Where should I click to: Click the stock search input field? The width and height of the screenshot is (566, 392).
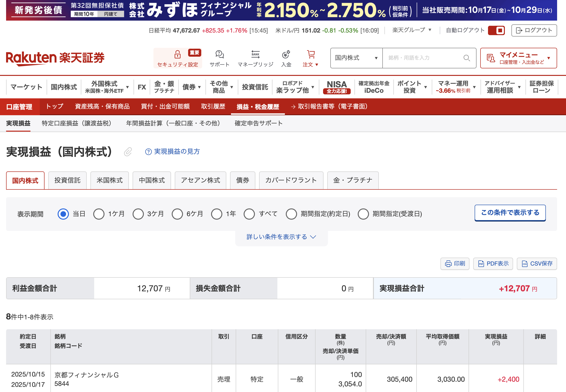click(x=423, y=58)
